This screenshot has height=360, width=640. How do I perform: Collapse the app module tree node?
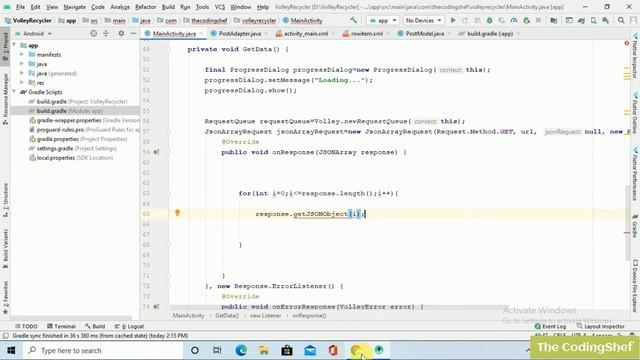click(14, 45)
